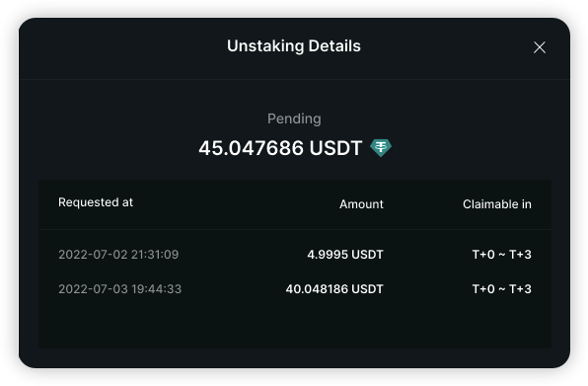Click T+0 ~ T+3 for first request
This screenshot has width=588, height=386.
(x=502, y=255)
